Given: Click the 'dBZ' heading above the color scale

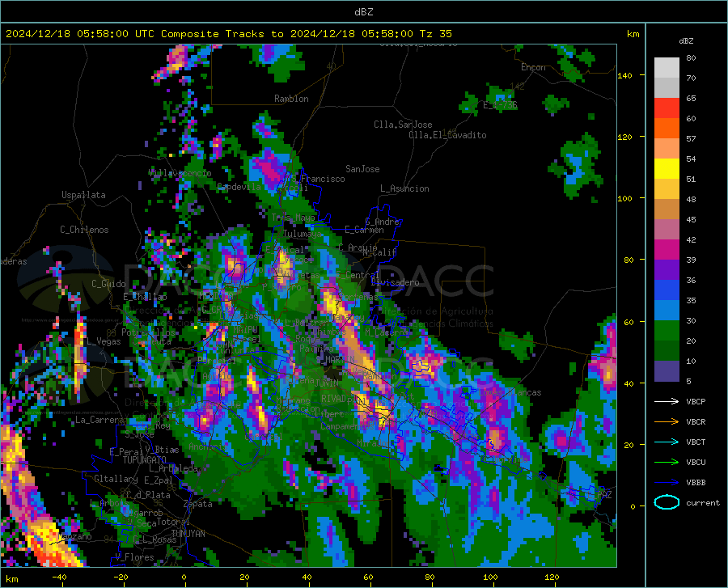Looking at the screenshot, I should point(686,40).
